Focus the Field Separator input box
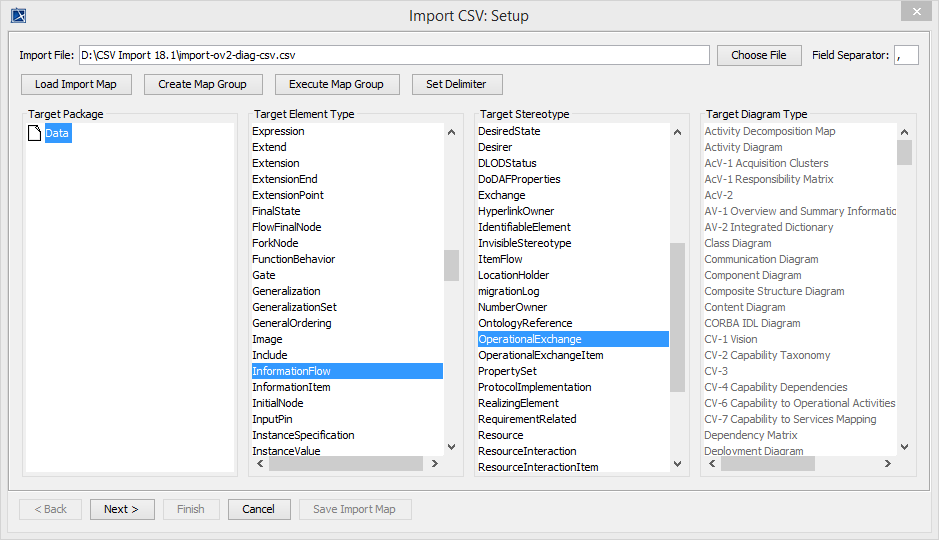Viewport: 939px width, 540px height. [x=906, y=55]
